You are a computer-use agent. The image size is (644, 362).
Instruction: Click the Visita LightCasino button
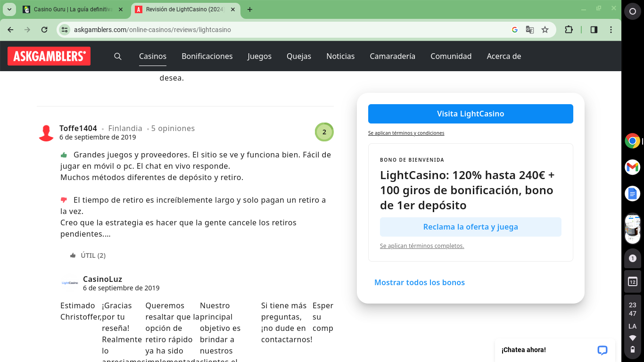tap(471, 114)
